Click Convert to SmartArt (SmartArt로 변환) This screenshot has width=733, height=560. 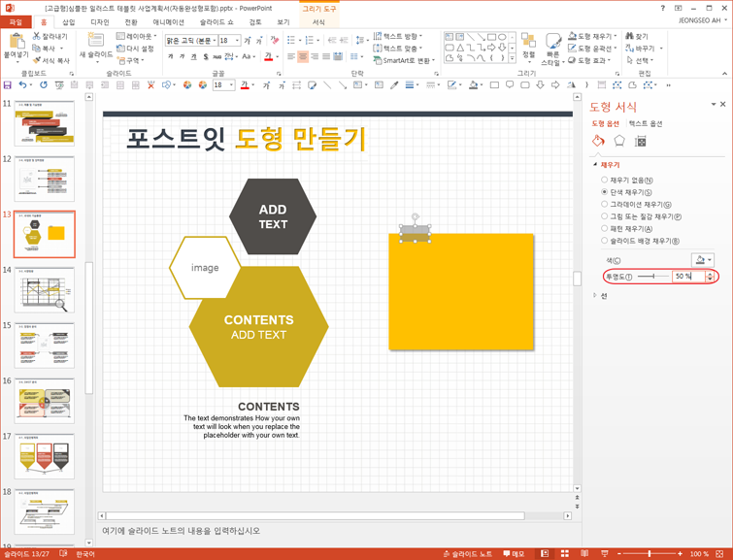point(405,60)
